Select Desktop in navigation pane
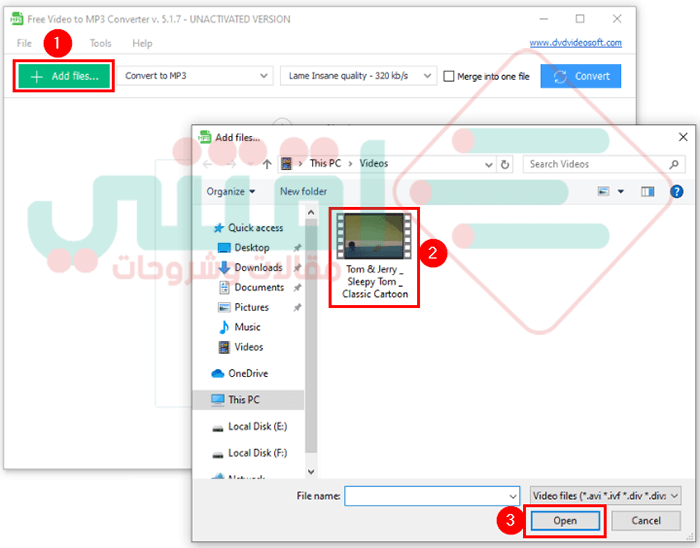Viewport: 700px width, 548px height. coord(243,248)
